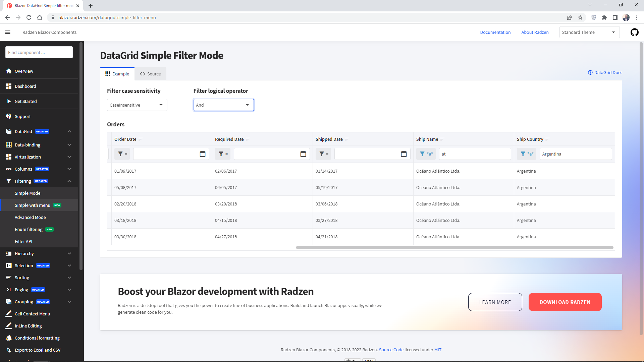Open the GitHub repository icon

tap(634, 32)
